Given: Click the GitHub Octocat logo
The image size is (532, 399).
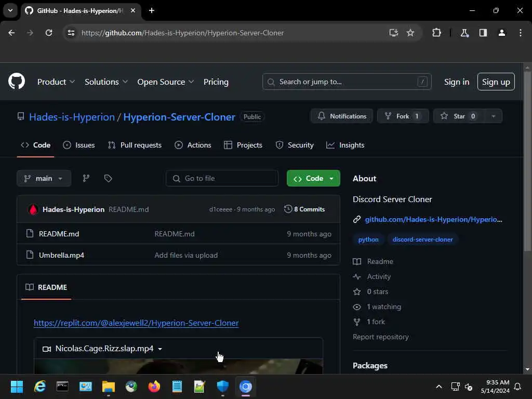Looking at the screenshot, I should tap(17, 82).
